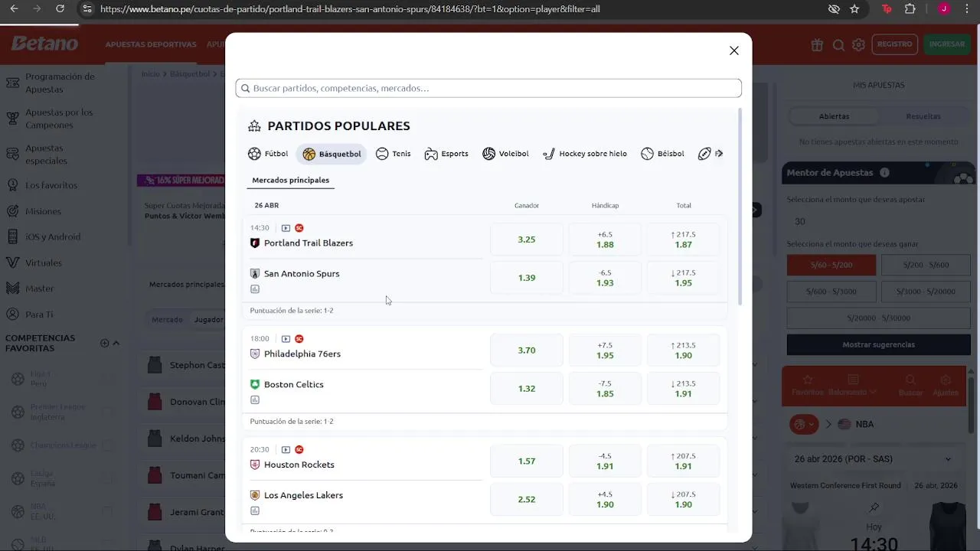Bet on Portland Trail Blazers winner at 3.25
Screen dimensions: 980x551
527,240
